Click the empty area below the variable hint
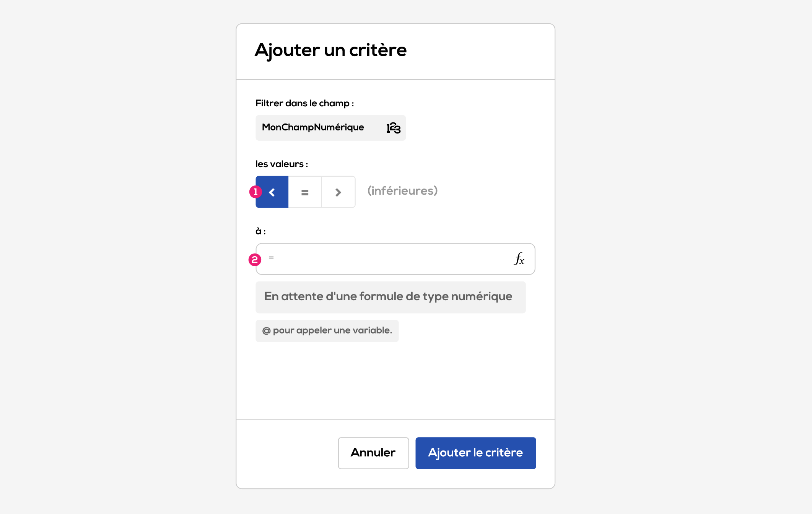 (x=395, y=379)
